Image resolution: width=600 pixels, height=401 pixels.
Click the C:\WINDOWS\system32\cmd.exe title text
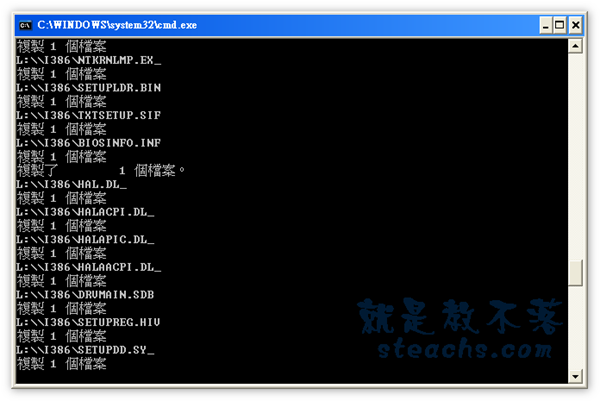[117, 25]
